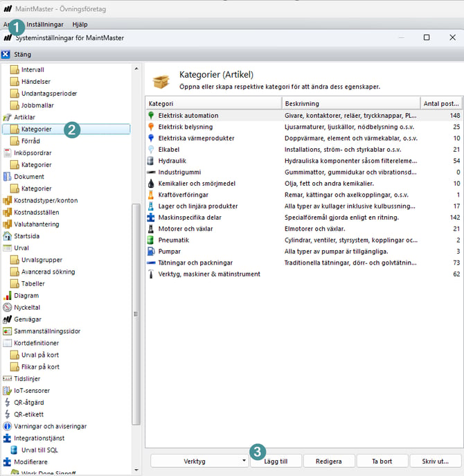Click the description "Elmotorer och växlar."

click(314, 229)
